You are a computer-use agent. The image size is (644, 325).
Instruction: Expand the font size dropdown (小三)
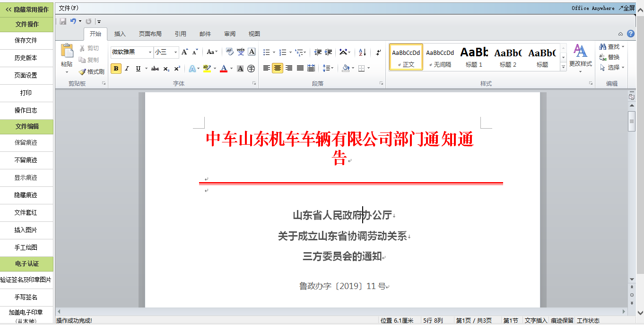tap(175, 52)
